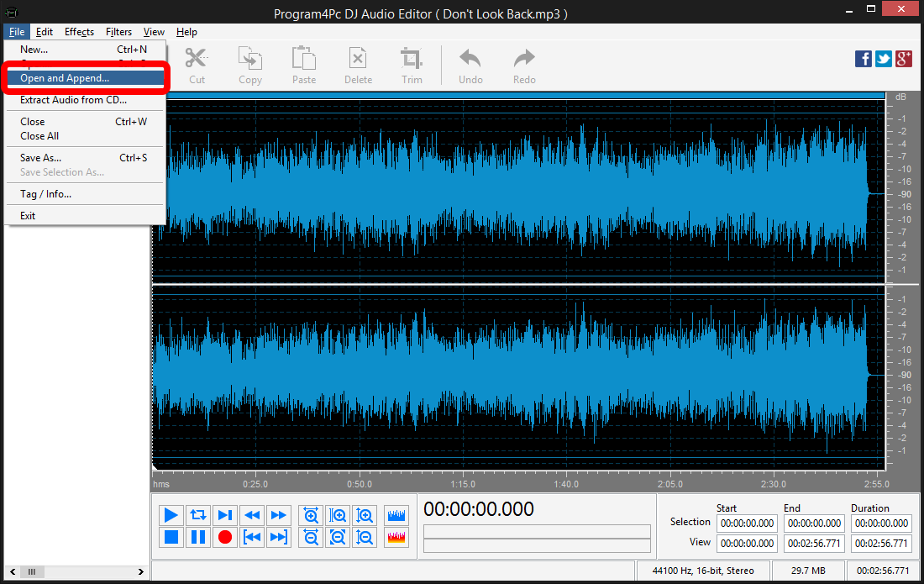Select Extract Audio from CD option

coord(76,99)
